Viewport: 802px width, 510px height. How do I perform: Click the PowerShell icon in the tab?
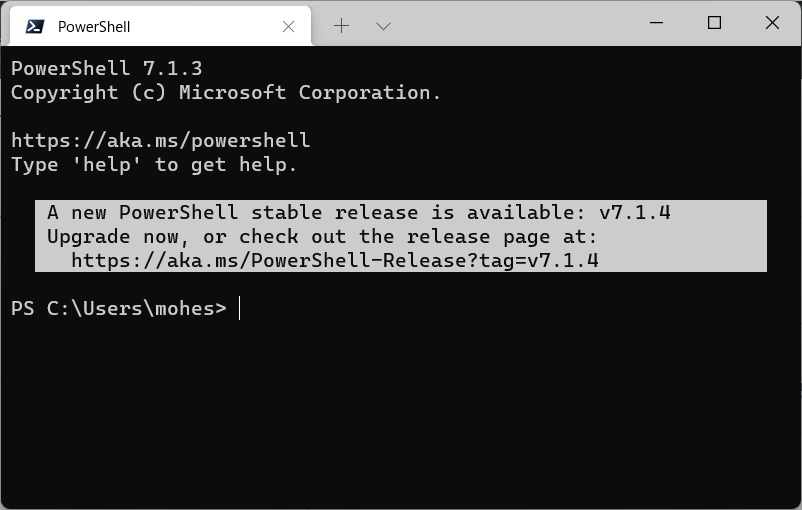[x=35, y=27]
